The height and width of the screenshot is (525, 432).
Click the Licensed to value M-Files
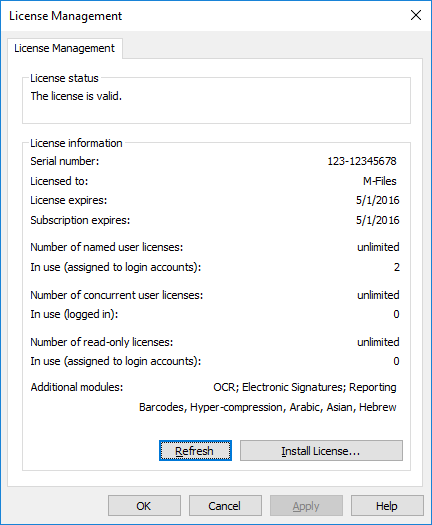(379, 181)
